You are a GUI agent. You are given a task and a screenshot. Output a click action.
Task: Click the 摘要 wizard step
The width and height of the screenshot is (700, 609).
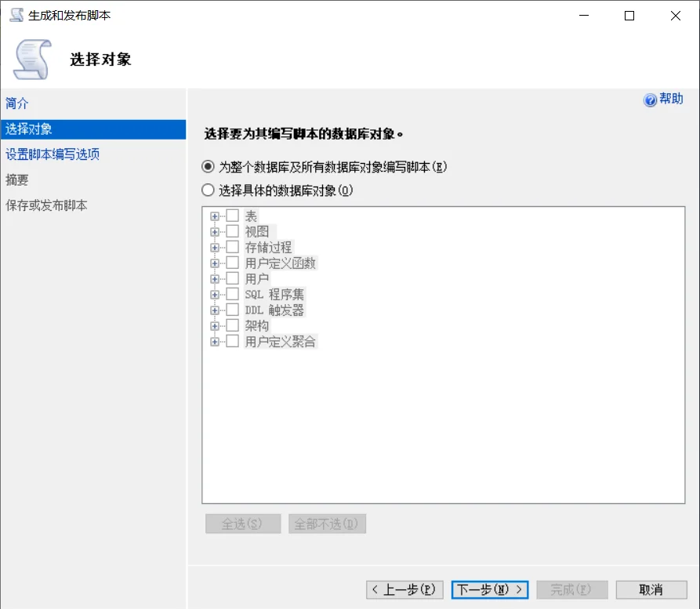(x=16, y=180)
